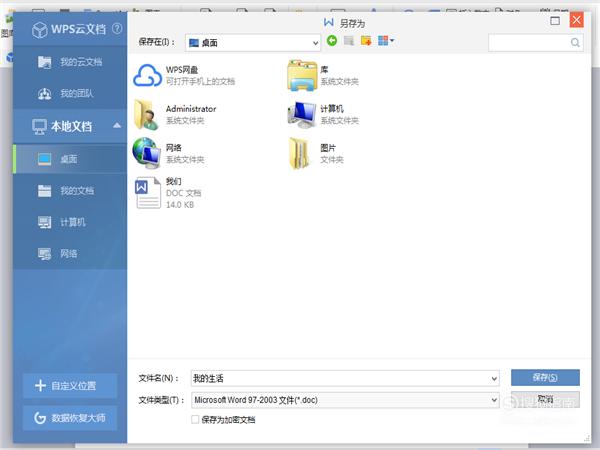This screenshot has height=450, width=600.
Task: Open the 库 system folder icon
Action: point(302,75)
